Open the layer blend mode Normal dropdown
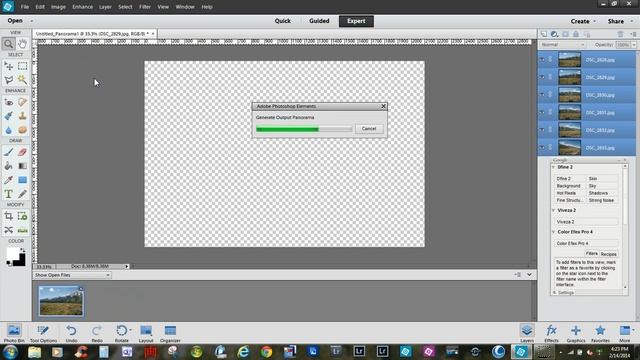 pos(563,44)
